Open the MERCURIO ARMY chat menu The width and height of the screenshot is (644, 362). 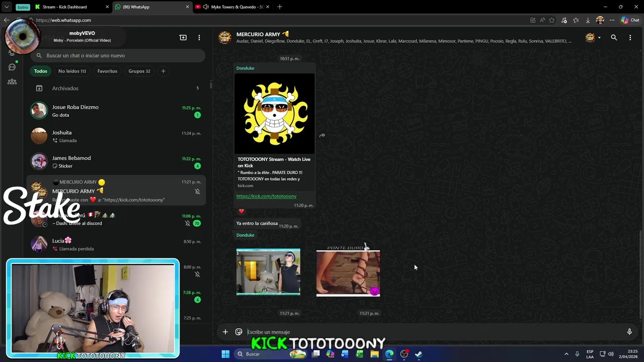630,38
